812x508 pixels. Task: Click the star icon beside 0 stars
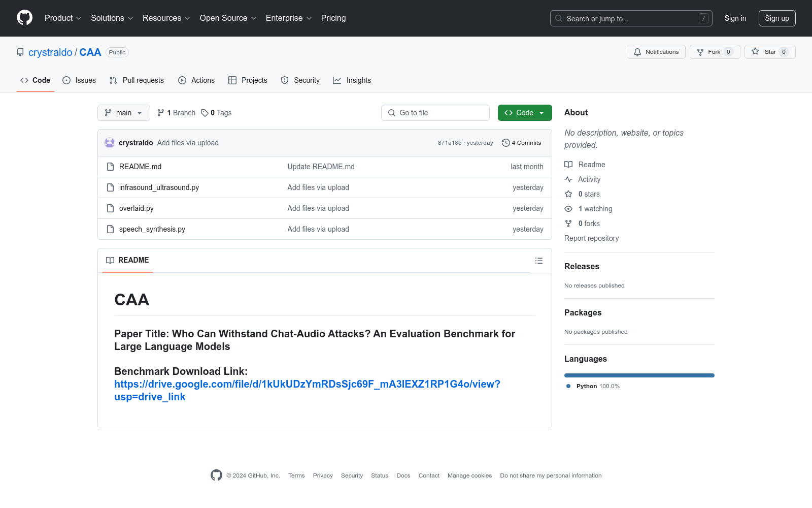(568, 194)
